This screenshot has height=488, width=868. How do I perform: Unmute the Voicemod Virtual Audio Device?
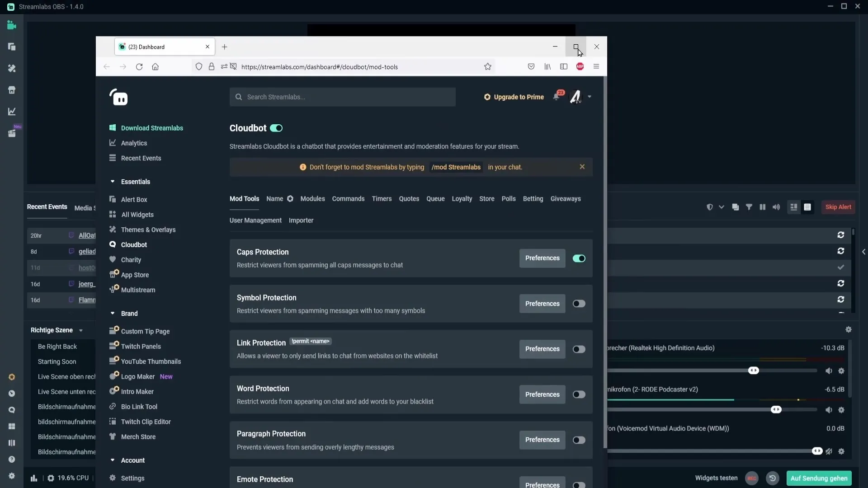pos(829,451)
